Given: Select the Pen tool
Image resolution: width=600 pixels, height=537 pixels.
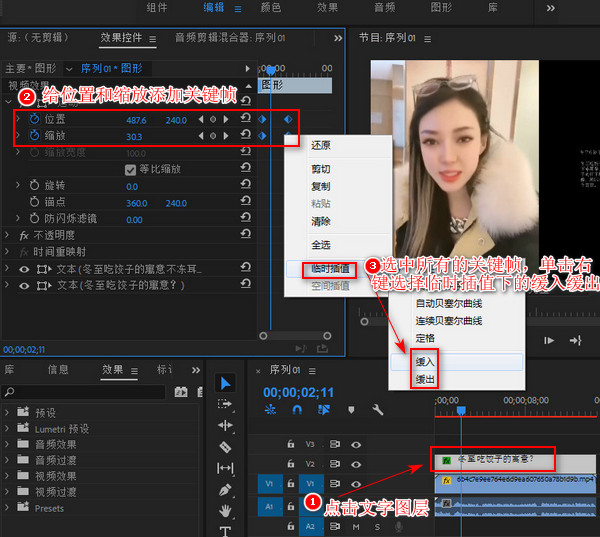Looking at the screenshot, I should coord(225,490).
